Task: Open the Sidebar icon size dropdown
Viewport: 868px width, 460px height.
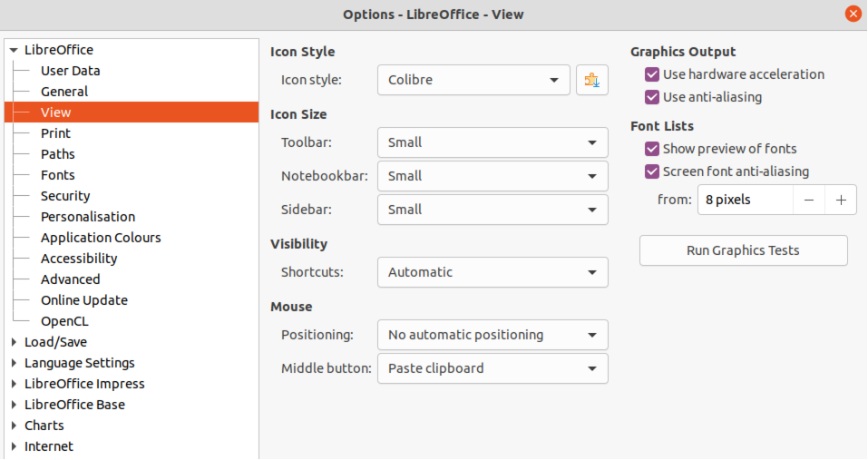Action: coord(493,210)
